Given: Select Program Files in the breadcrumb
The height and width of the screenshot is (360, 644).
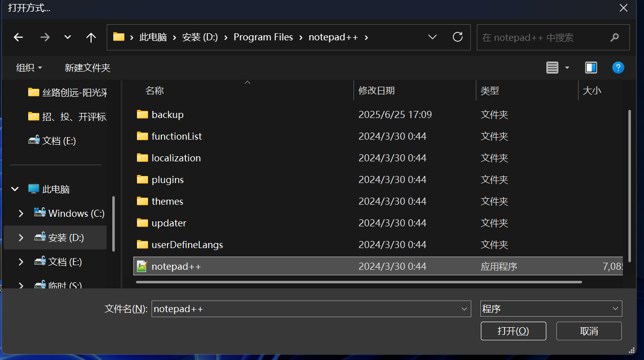Looking at the screenshot, I should click(263, 37).
